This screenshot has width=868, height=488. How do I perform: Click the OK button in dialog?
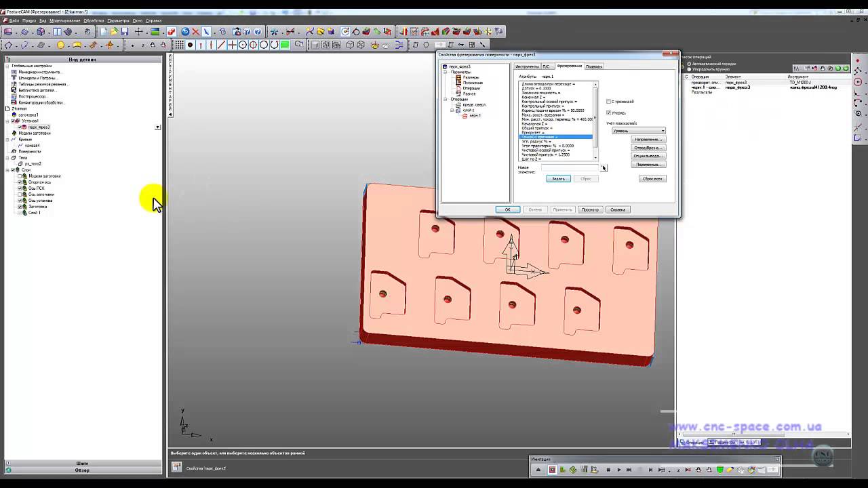(507, 209)
